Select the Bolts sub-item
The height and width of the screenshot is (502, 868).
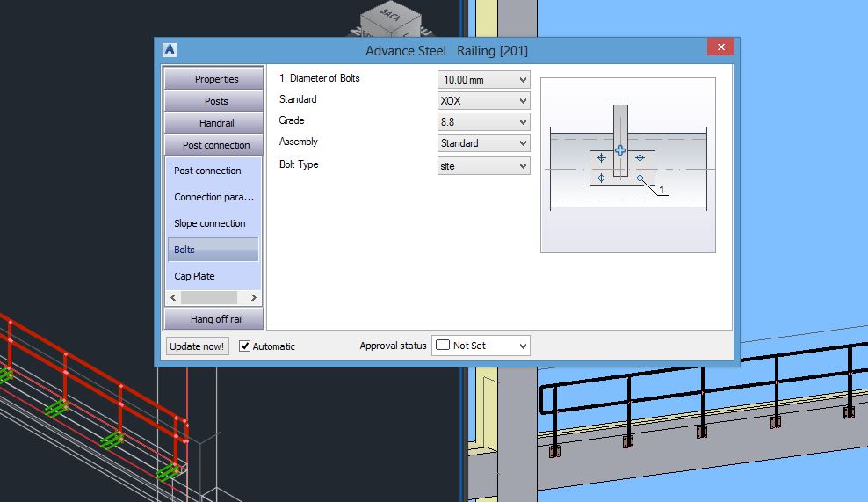click(213, 250)
